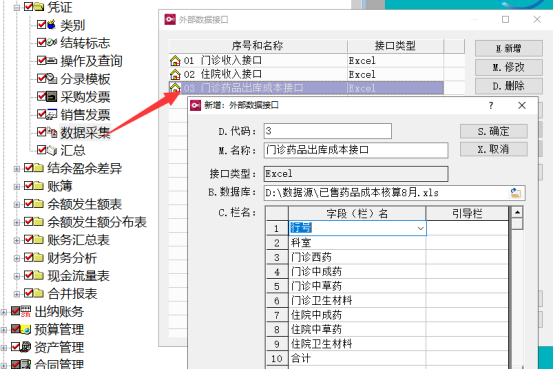Image resolution: width=554 pixels, height=370 pixels.
Task: Select the 门诊中草药 field row
Action: click(x=387, y=286)
